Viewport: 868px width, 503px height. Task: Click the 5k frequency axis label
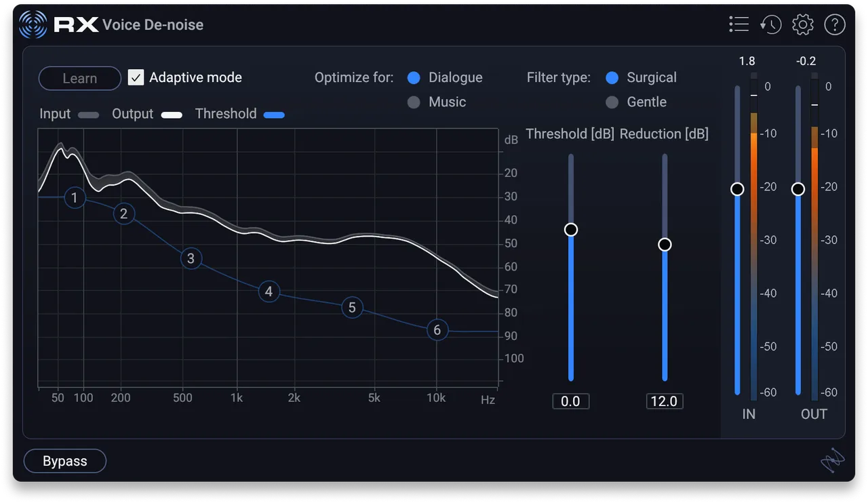374,398
